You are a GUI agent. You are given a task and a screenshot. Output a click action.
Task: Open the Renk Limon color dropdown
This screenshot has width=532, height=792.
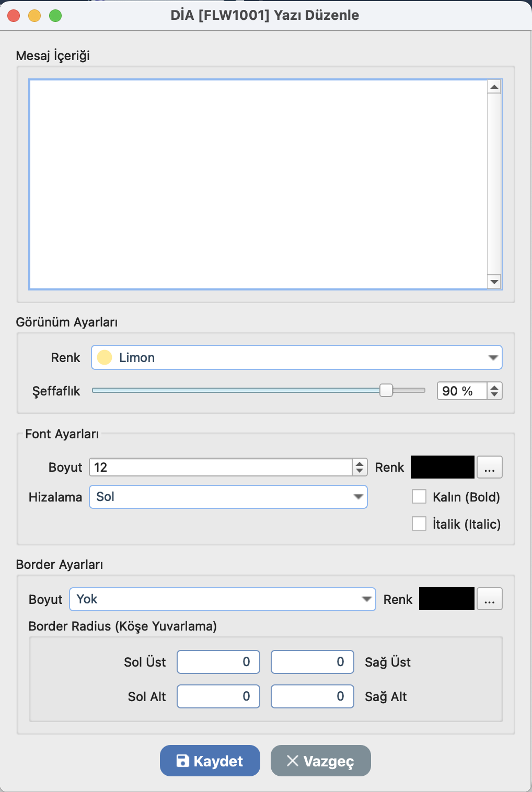[x=296, y=357]
